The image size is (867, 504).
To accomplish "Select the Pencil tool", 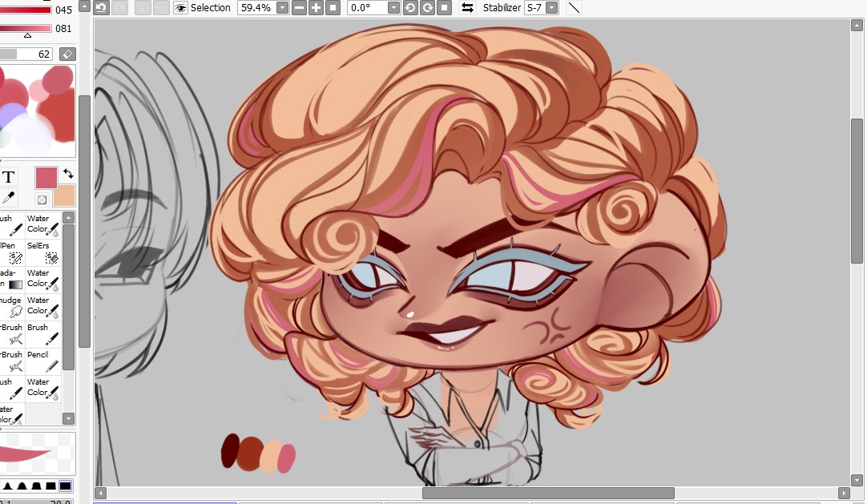I will point(42,361).
